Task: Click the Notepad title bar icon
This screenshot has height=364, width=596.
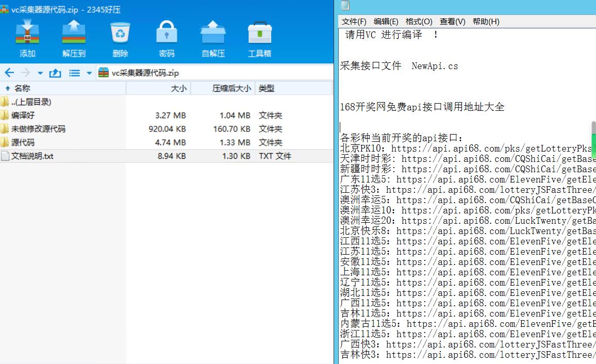Action: [x=345, y=5]
